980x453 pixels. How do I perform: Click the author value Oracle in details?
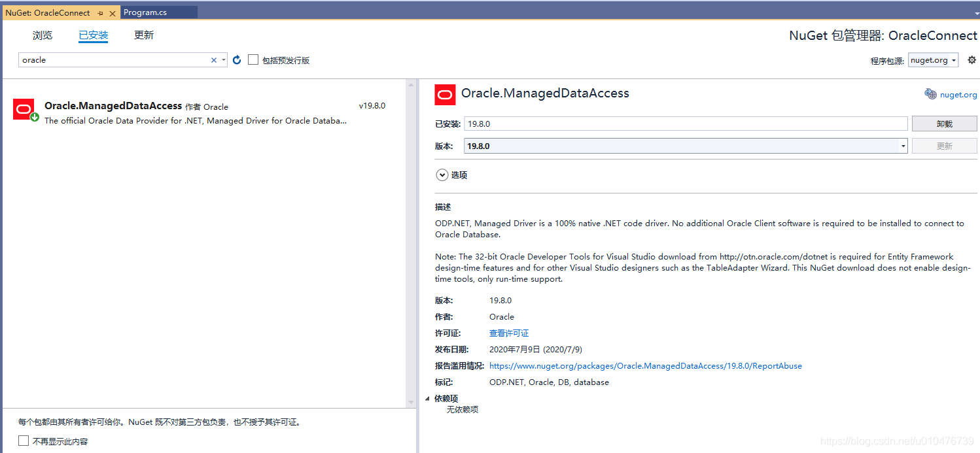click(x=502, y=317)
